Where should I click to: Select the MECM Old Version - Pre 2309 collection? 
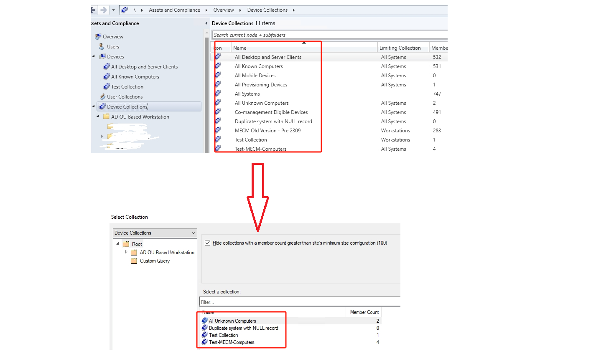point(268,130)
